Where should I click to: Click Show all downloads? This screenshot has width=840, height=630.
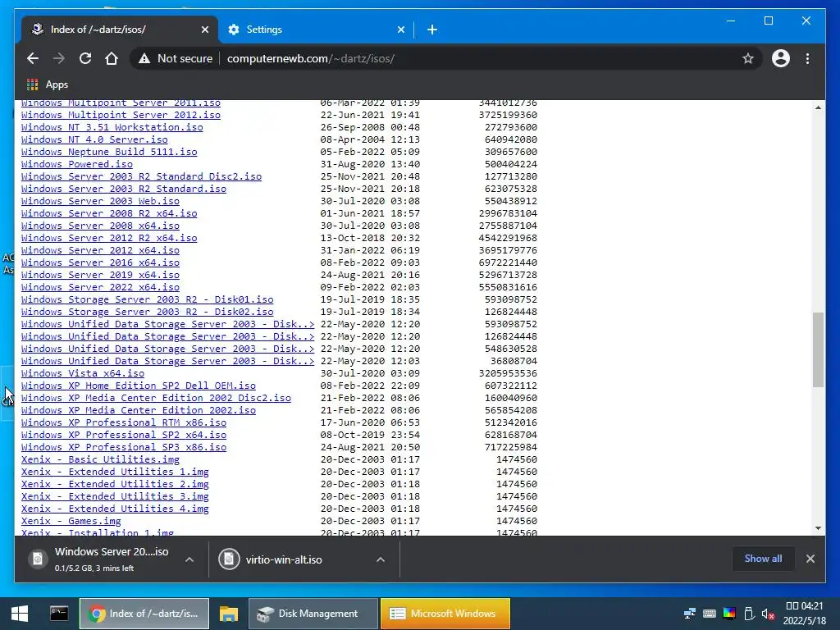(763, 558)
